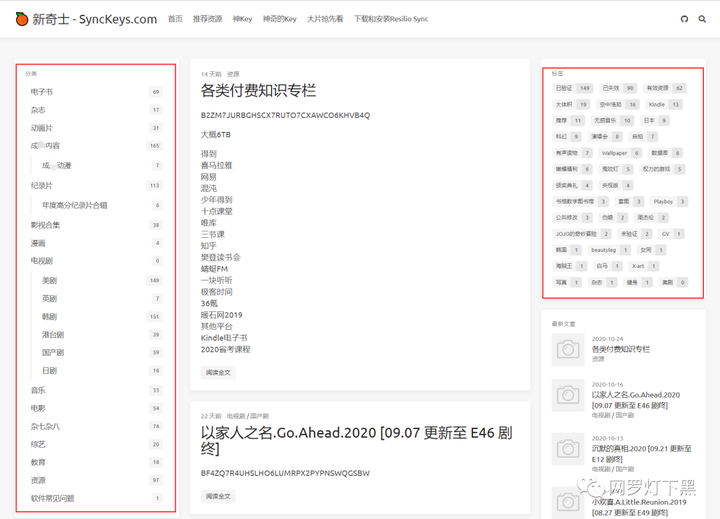Click 阅读全文 under 以家人之名 post

218,496
